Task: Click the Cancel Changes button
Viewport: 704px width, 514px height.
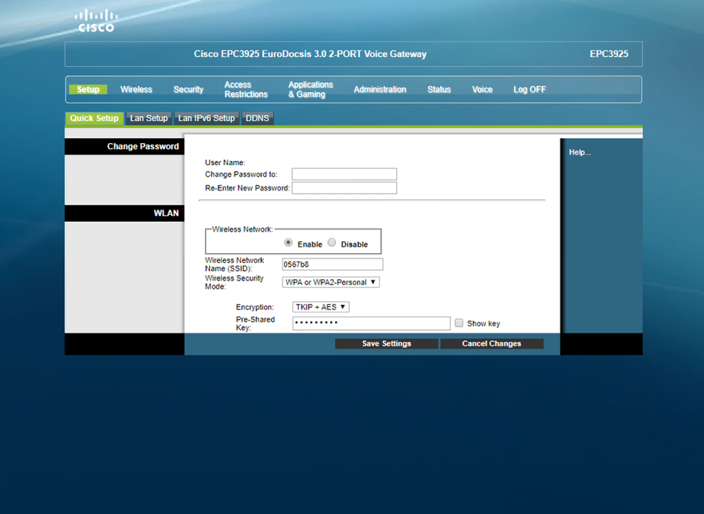Action: 491,343
